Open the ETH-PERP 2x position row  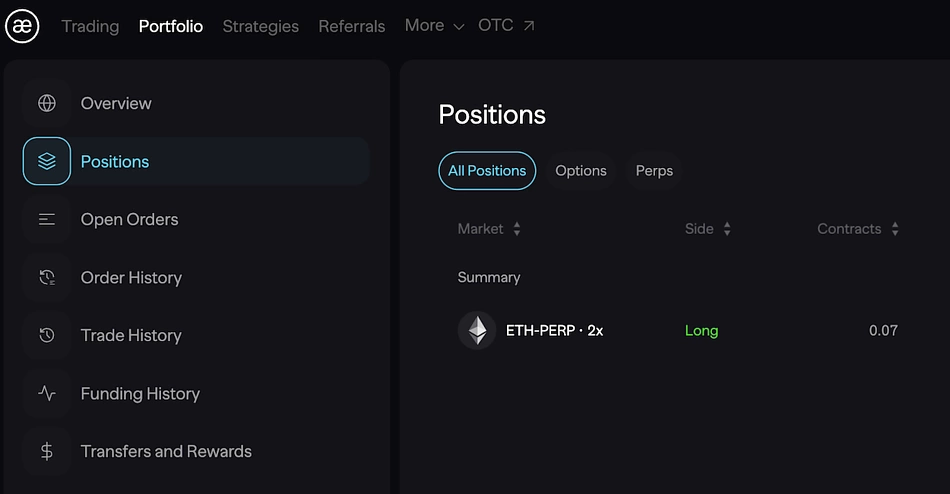(x=677, y=330)
